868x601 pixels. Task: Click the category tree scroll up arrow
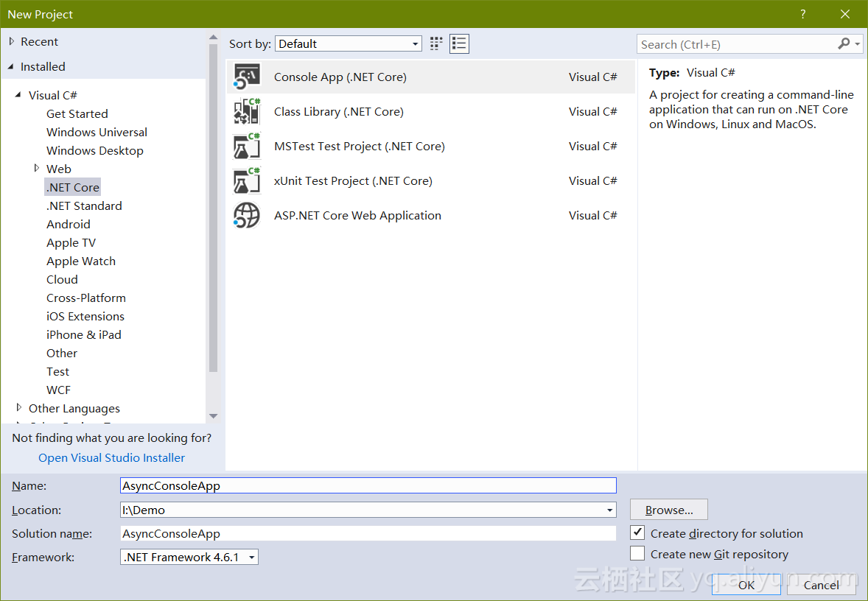point(213,38)
